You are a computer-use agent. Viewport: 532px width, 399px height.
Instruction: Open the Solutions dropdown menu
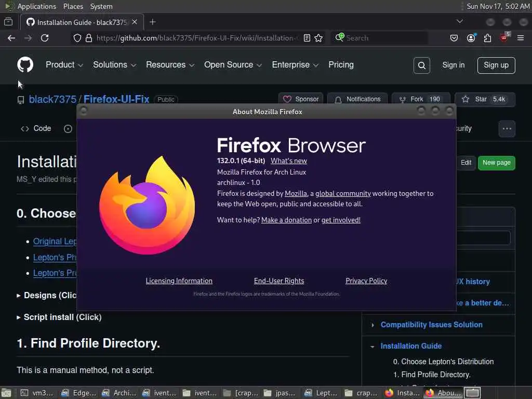pos(114,65)
